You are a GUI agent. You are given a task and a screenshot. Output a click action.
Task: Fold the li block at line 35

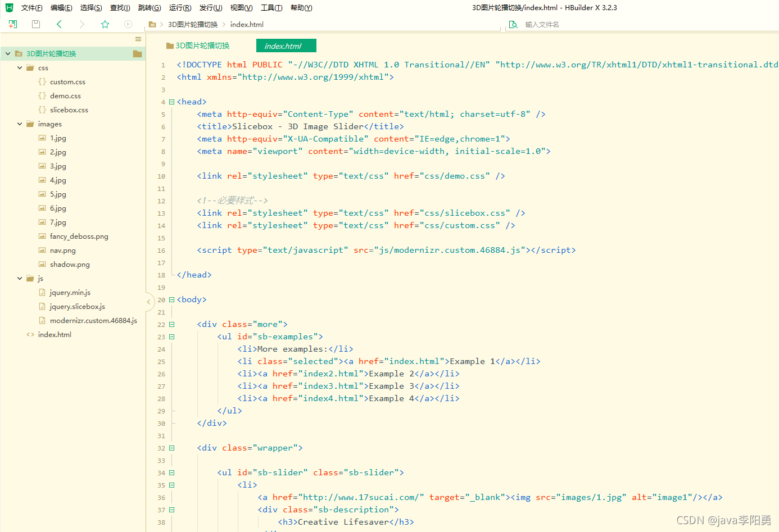(172, 485)
